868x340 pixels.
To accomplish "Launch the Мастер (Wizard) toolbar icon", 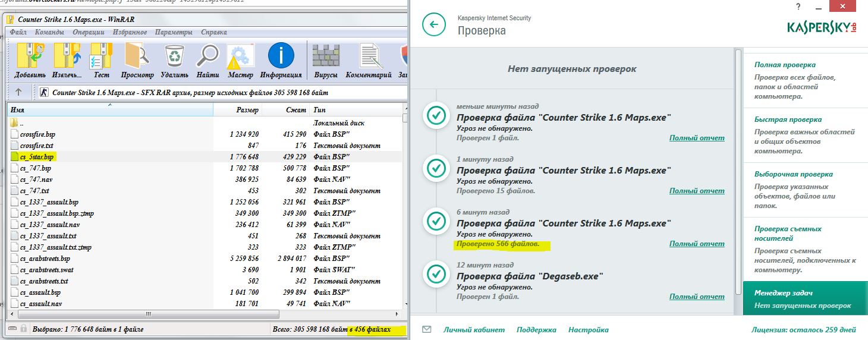I will pos(240,56).
